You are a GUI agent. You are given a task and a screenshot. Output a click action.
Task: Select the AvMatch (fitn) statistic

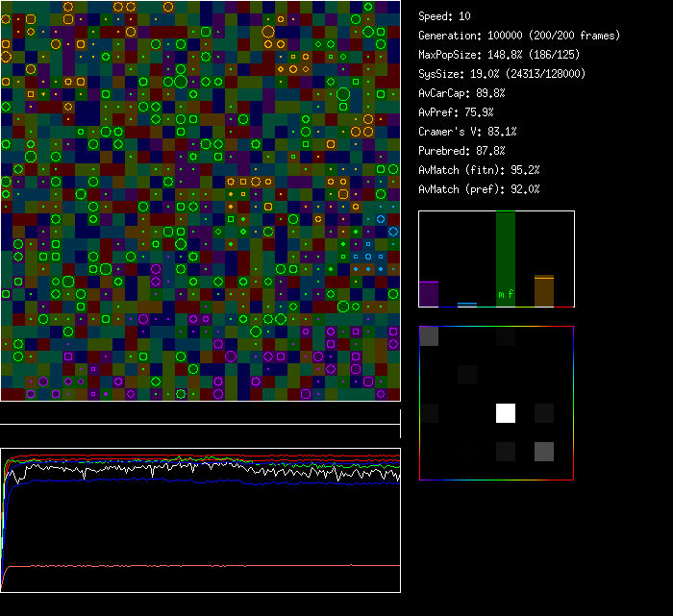click(x=479, y=170)
